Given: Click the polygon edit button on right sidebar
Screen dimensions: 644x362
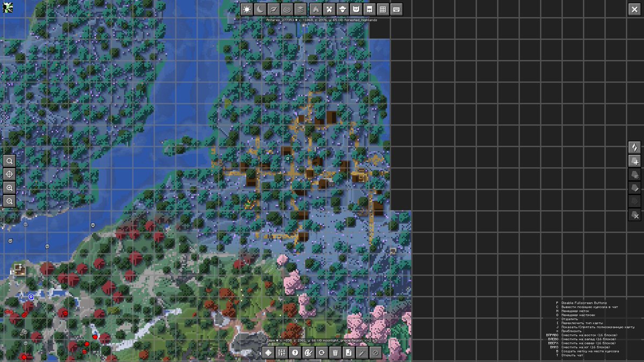Looking at the screenshot, I should point(634,188).
